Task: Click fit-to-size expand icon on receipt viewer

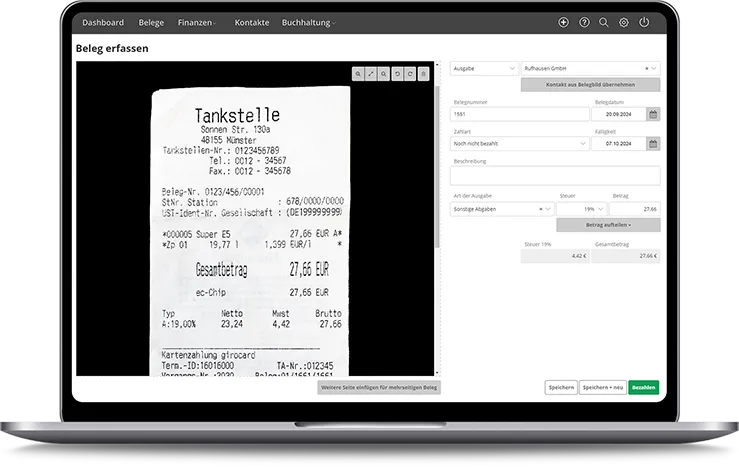Action: [371, 74]
